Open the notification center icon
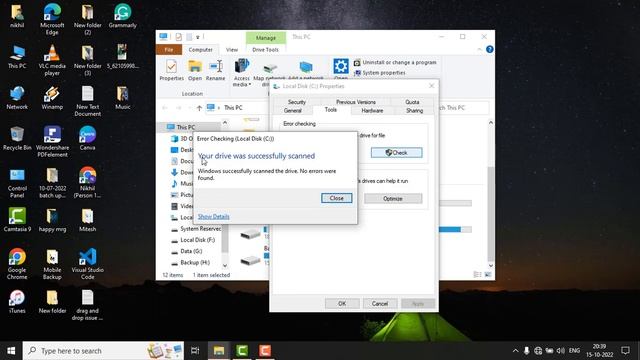This screenshot has width=640, height=360. pos(625,351)
